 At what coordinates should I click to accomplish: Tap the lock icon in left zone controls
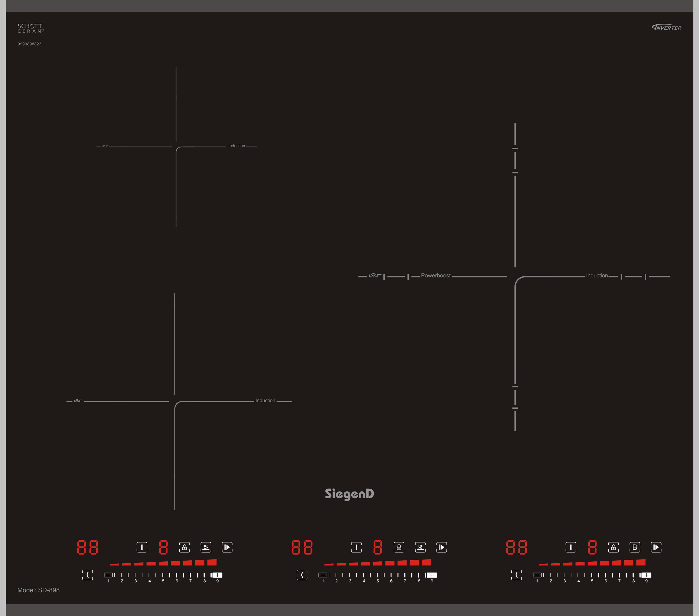(x=184, y=547)
